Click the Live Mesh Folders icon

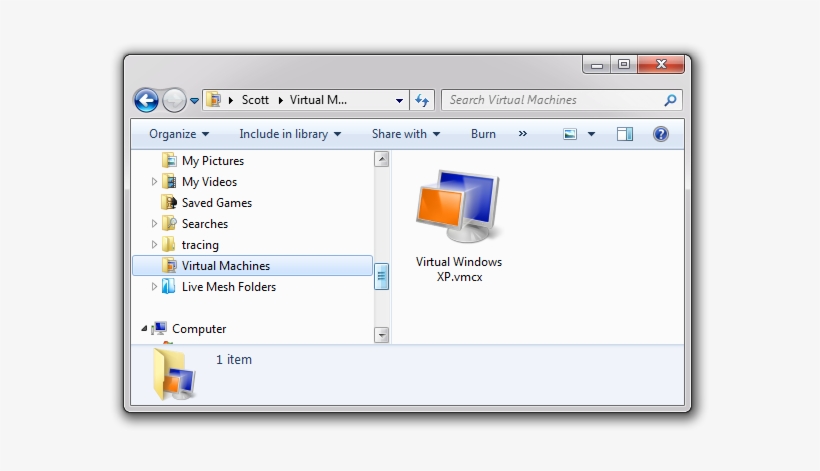point(169,286)
